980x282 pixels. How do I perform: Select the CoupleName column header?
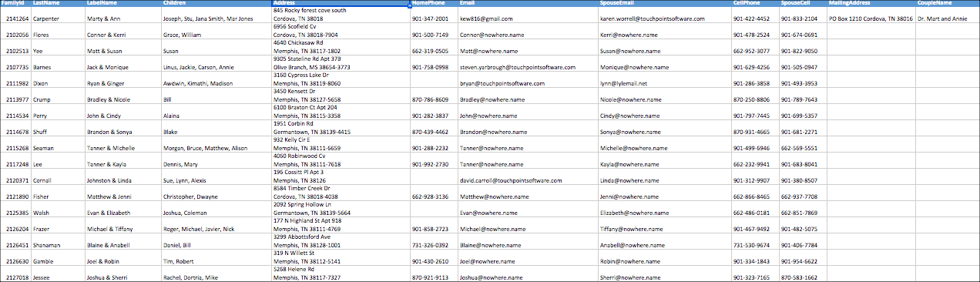948,4
